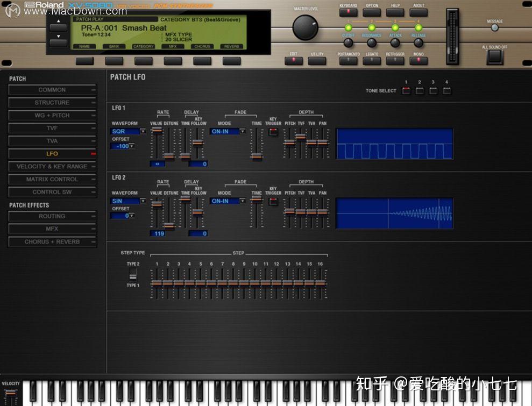Click the patch down arrow button
532x406 pixels.
[58, 42]
